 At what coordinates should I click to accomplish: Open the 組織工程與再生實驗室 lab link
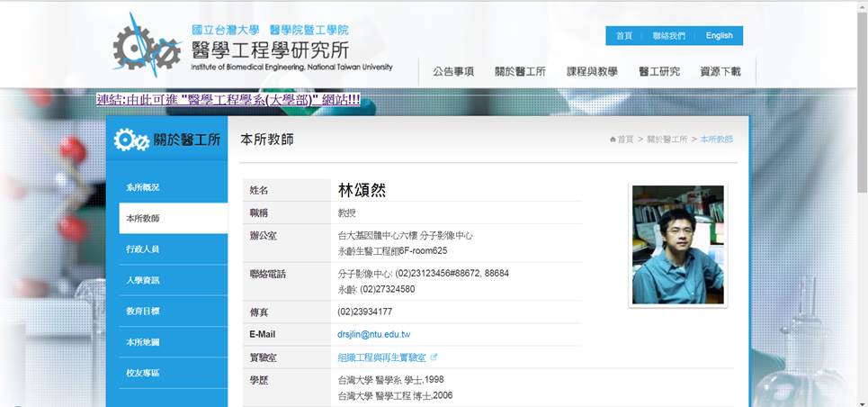[x=382, y=357]
